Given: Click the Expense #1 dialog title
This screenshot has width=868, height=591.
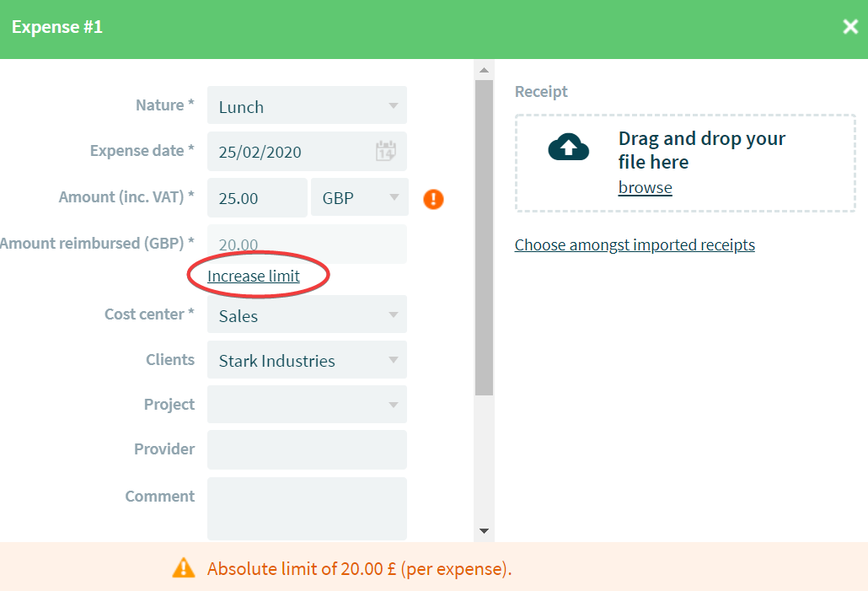Looking at the screenshot, I should tap(57, 27).
